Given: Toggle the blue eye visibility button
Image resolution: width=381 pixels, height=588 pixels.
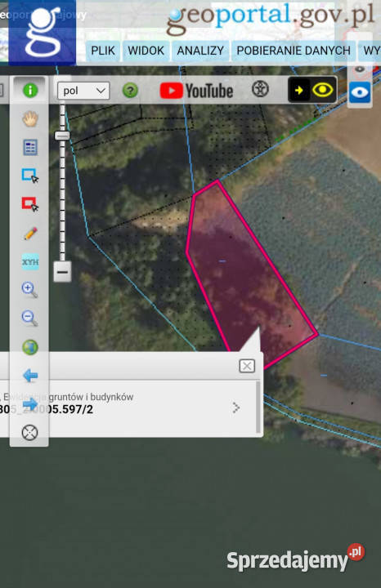Looking at the screenshot, I should (x=360, y=92).
